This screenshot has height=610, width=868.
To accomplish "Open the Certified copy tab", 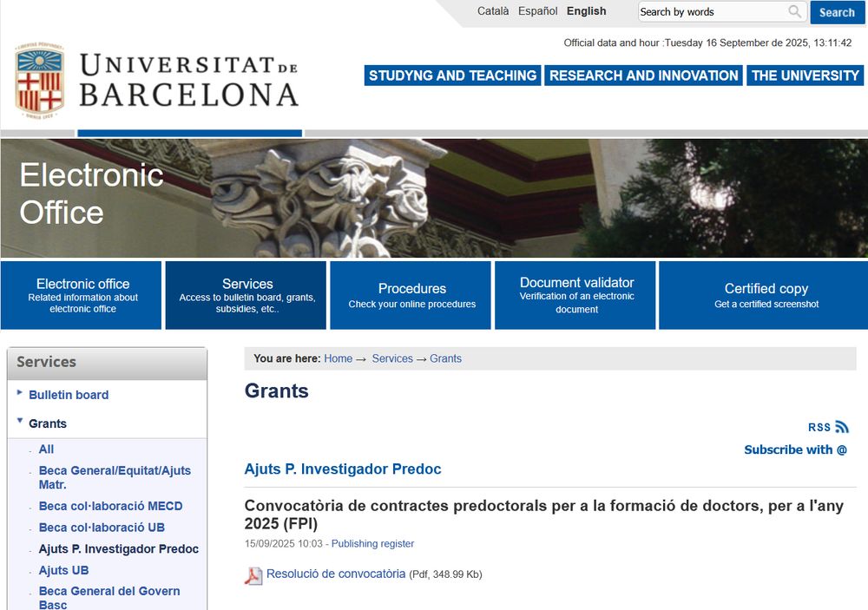I will (x=763, y=295).
